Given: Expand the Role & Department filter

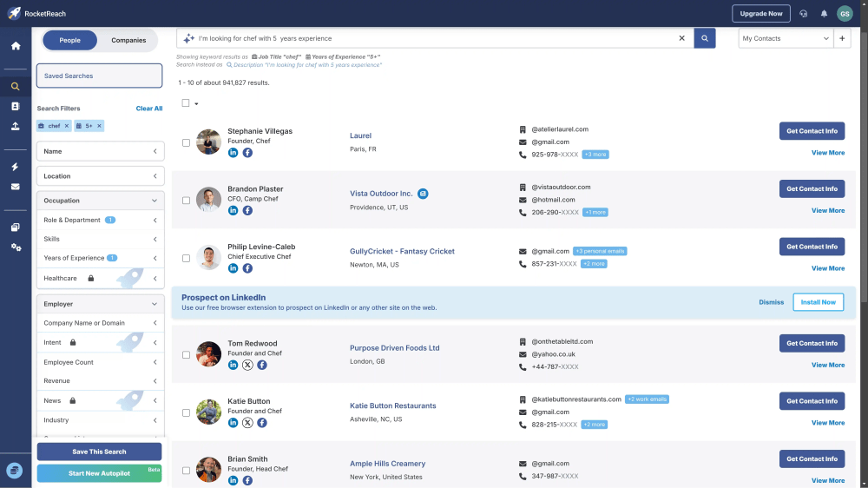Looking at the screenshot, I should click(x=100, y=220).
